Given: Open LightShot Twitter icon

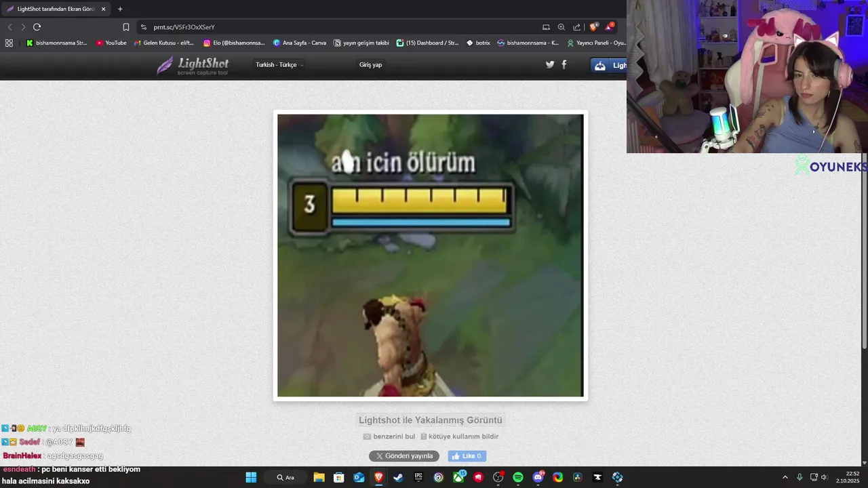Looking at the screenshot, I should 550,64.
